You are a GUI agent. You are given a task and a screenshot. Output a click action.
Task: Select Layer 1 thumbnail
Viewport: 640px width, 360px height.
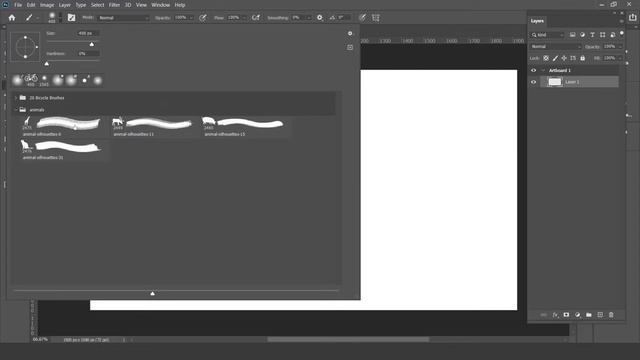coord(554,82)
